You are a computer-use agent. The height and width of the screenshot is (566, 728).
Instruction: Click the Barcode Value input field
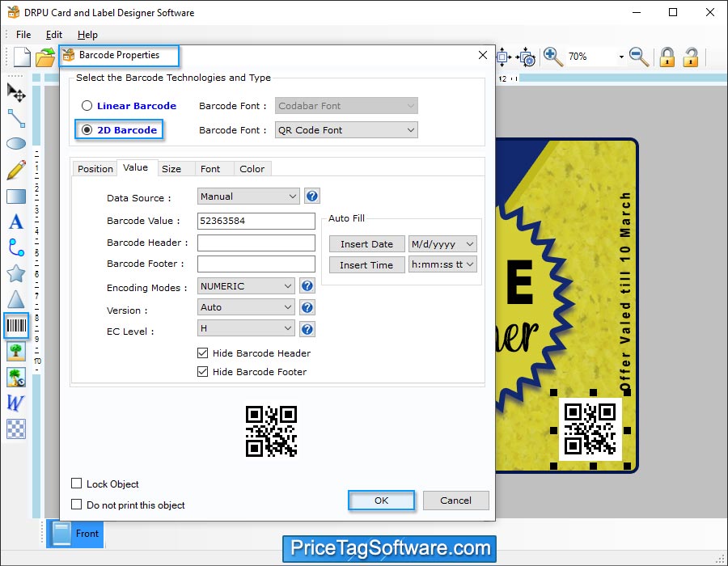point(256,221)
